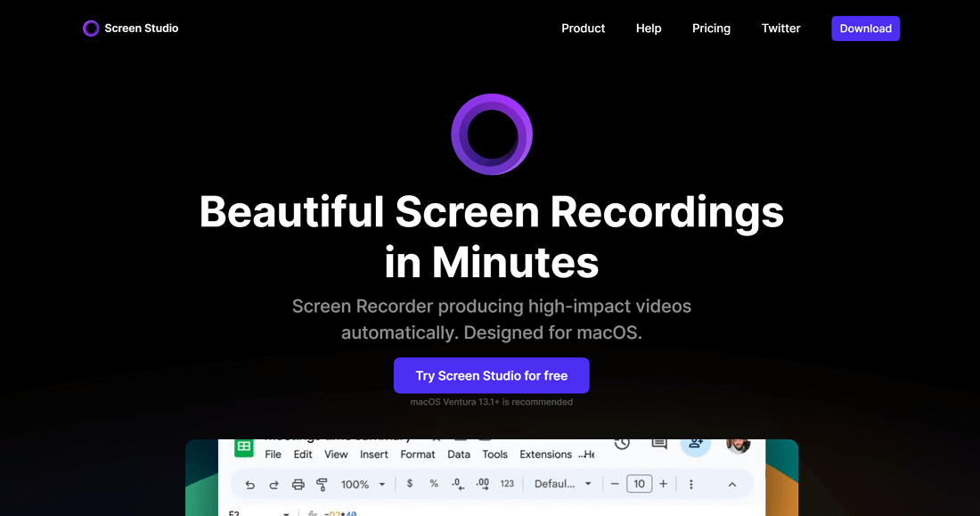Click the share add-person icon
Screen dimensions: 980x516
(x=696, y=446)
